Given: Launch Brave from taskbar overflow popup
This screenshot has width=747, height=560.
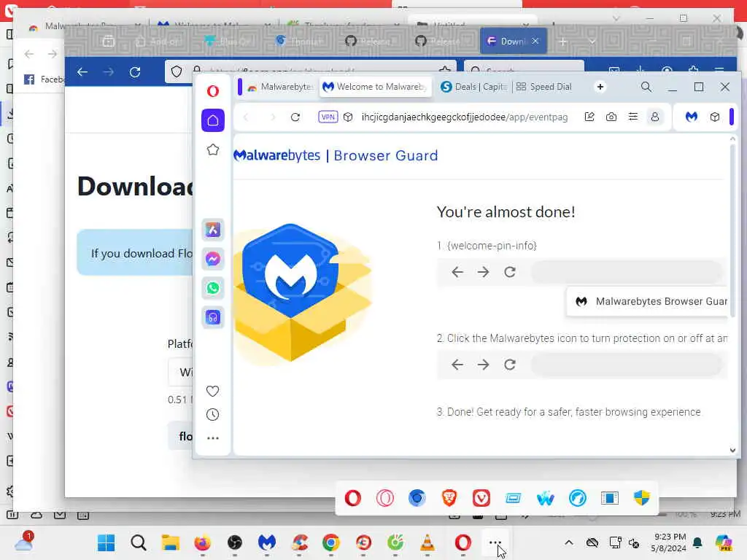Looking at the screenshot, I should click(449, 498).
